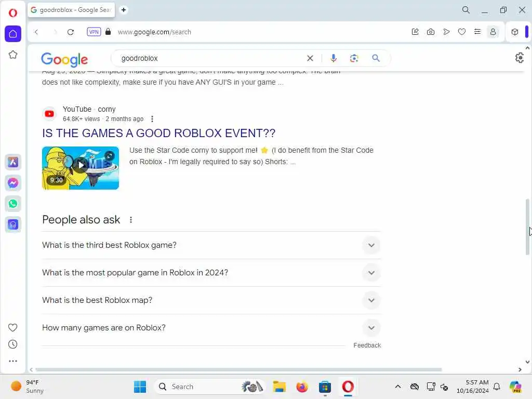Image resolution: width=532 pixels, height=399 pixels.
Task: Search tabs with magnifier icon
Action: (x=466, y=10)
